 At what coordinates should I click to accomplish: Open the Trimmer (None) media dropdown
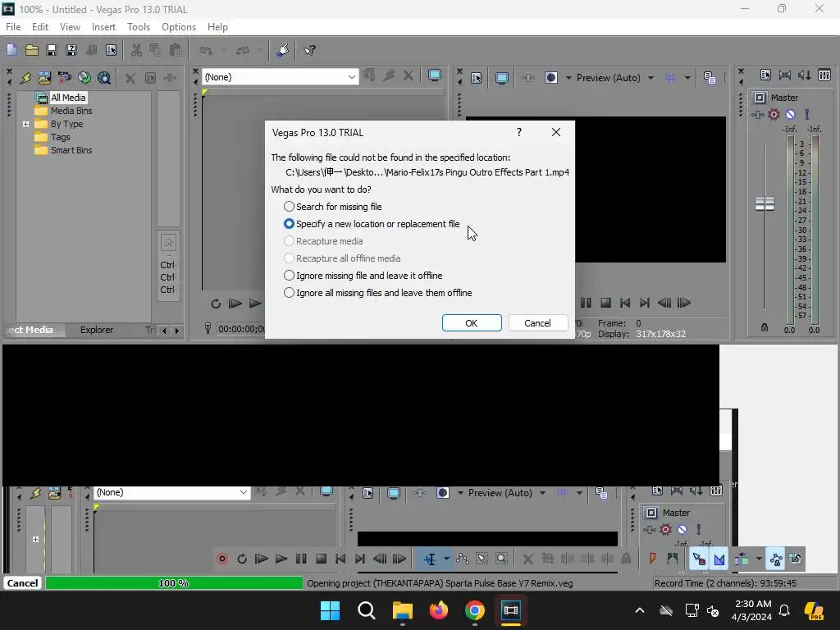[351, 77]
